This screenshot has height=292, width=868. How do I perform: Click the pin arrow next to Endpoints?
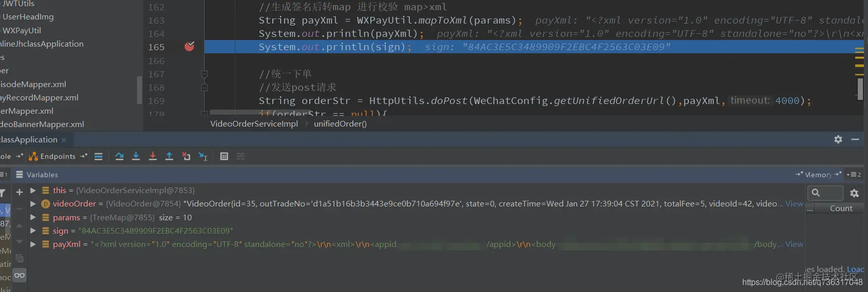coord(84,156)
